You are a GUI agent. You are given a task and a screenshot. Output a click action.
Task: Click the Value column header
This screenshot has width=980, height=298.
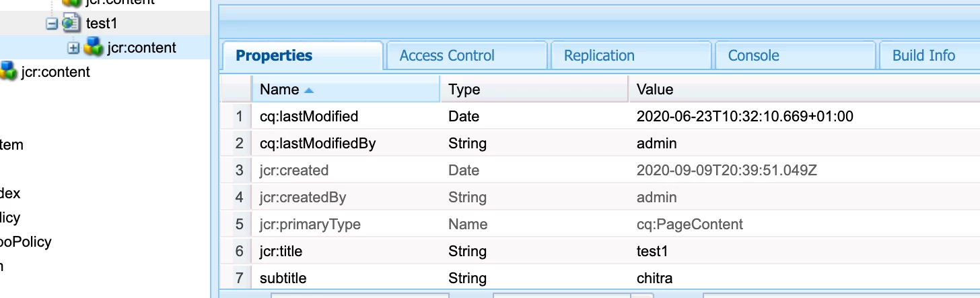(x=655, y=90)
